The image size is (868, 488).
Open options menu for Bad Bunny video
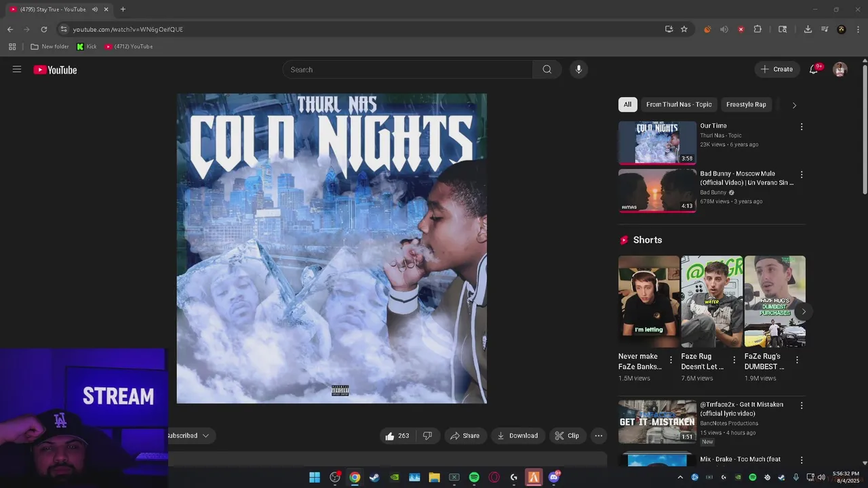(x=802, y=175)
